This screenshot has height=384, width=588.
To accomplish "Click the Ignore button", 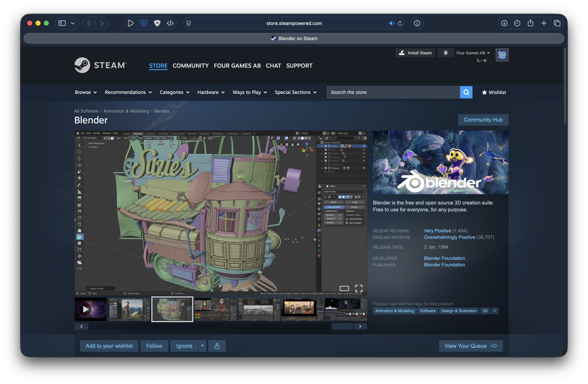I will click(184, 346).
